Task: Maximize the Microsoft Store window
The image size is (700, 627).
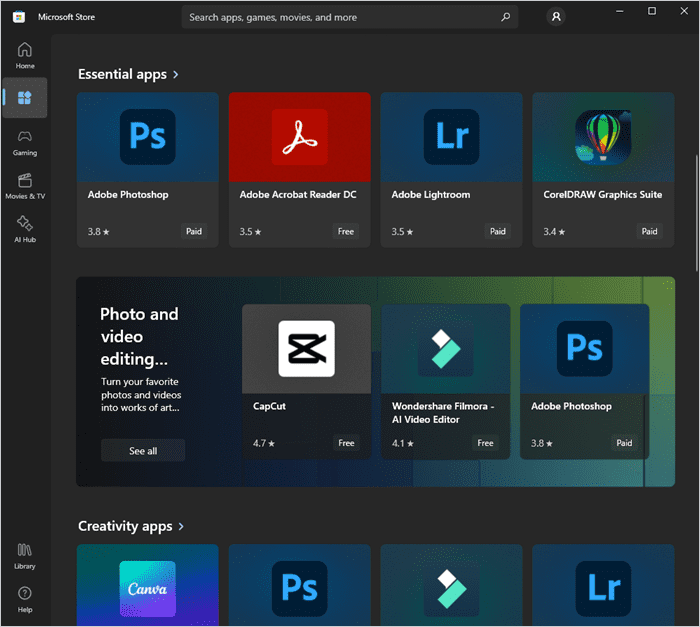Action: 652,11
